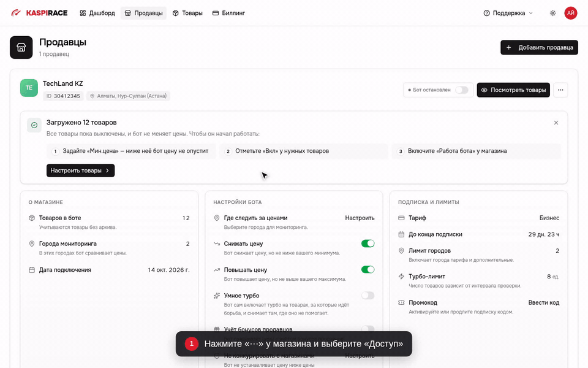Click the TE store avatar
588x368 pixels.
[29, 88]
